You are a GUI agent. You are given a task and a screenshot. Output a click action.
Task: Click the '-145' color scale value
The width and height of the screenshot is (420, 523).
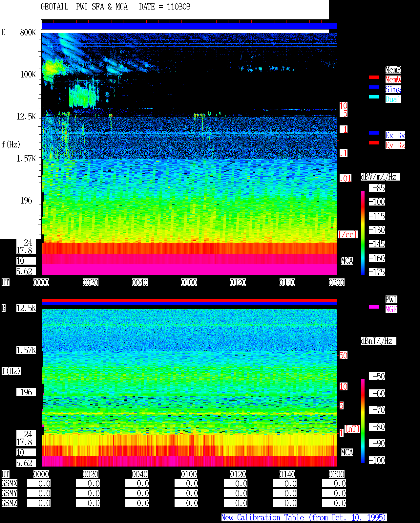point(377,244)
